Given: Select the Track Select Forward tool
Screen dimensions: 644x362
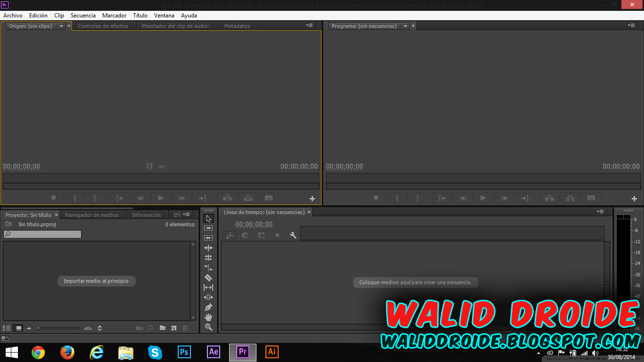Looking at the screenshot, I should (x=208, y=228).
